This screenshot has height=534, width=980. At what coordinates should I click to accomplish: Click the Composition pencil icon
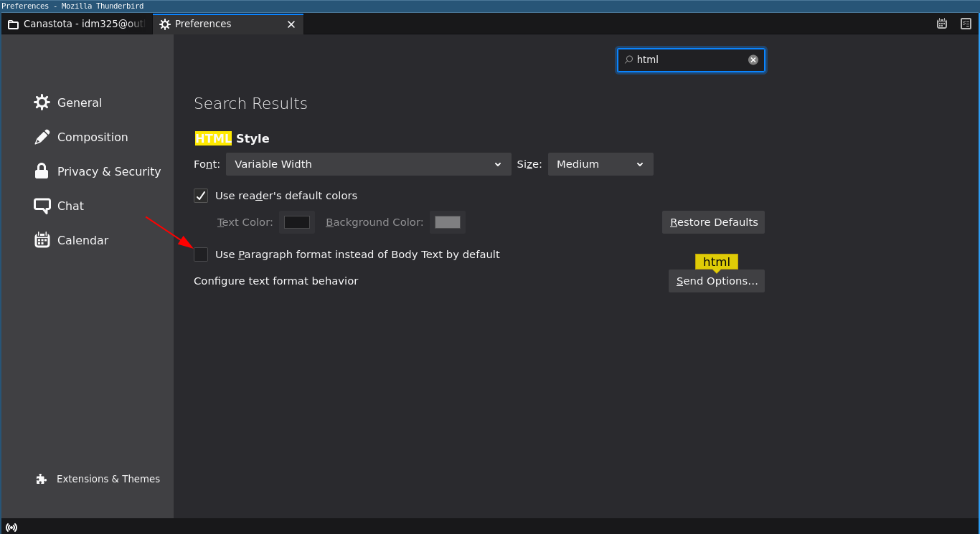(42, 137)
